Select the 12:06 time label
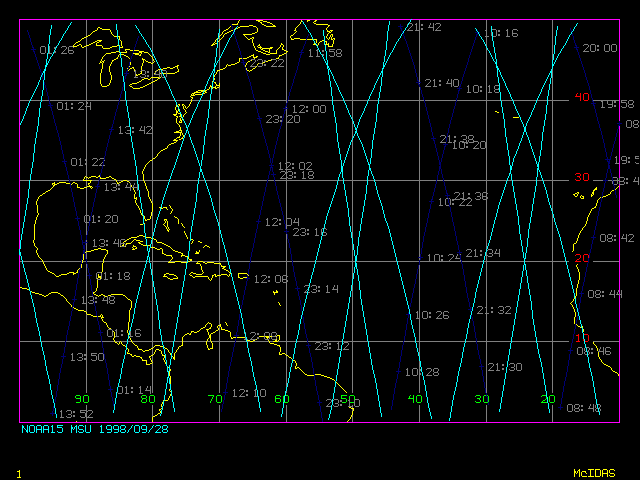The image size is (640, 480). (271, 280)
